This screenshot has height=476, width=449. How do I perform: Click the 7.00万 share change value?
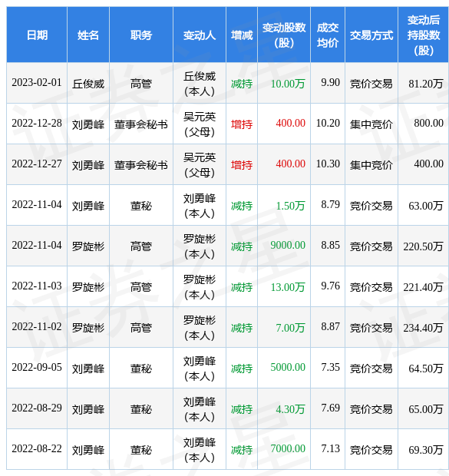click(290, 328)
